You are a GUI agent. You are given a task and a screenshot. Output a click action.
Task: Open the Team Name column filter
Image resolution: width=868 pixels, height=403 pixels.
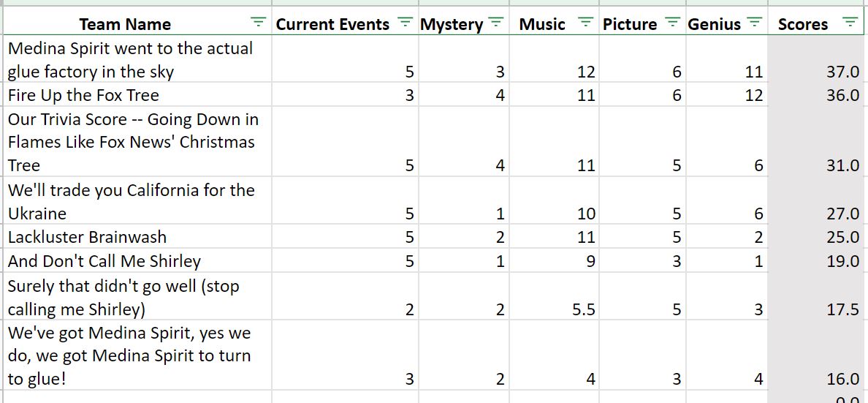257,22
